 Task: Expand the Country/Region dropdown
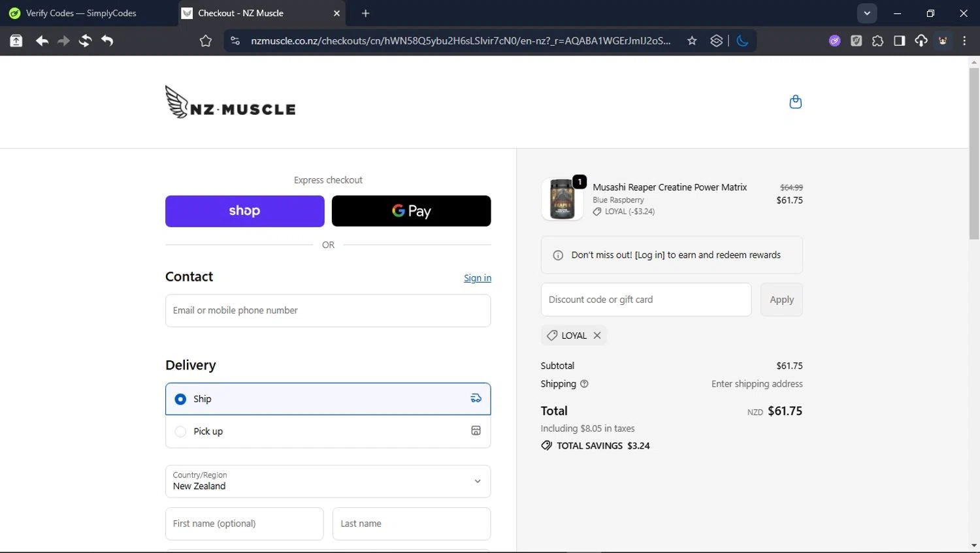pyautogui.click(x=328, y=481)
